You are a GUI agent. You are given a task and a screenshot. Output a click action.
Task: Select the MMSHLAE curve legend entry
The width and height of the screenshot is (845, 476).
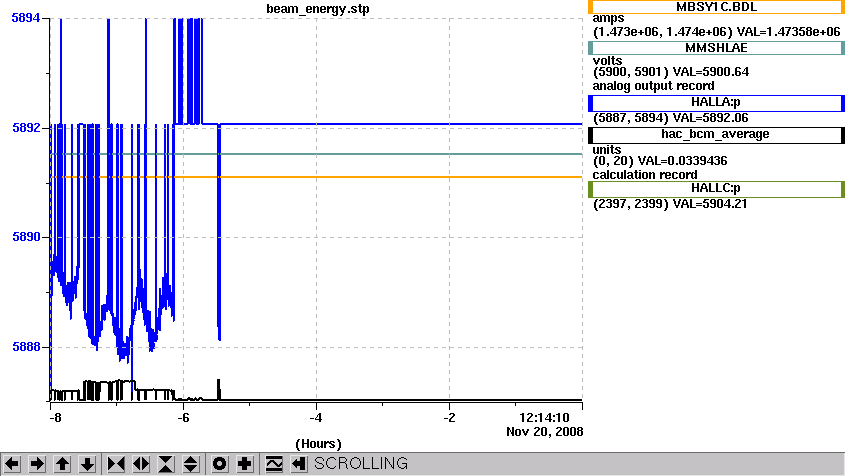click(716, 48)
